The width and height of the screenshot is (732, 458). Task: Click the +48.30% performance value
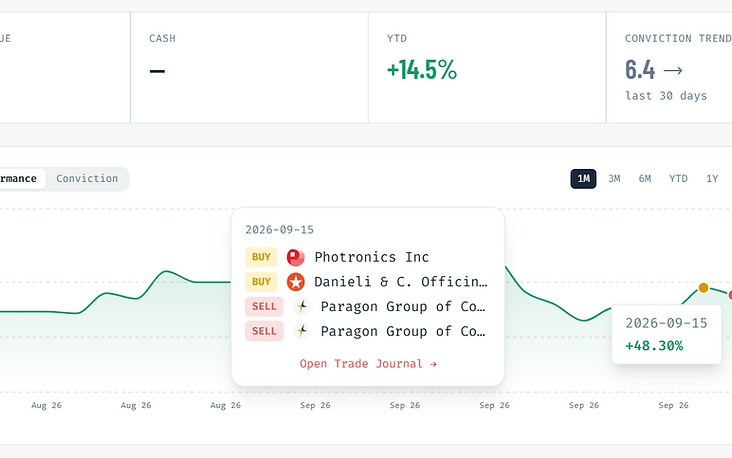coord(654,346)
